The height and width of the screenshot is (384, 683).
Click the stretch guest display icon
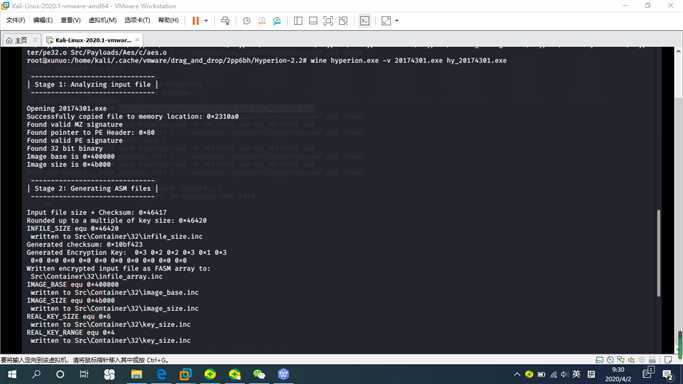pos(386,20)
